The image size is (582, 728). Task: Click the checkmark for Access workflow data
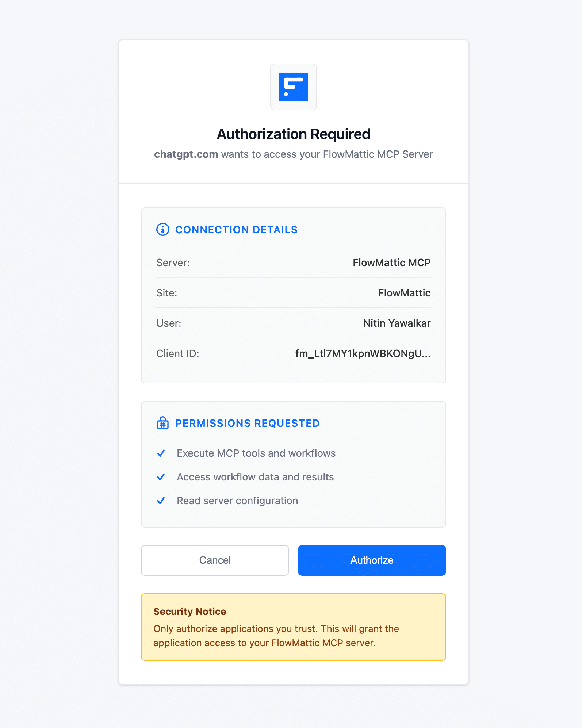(x=161, y=477)
